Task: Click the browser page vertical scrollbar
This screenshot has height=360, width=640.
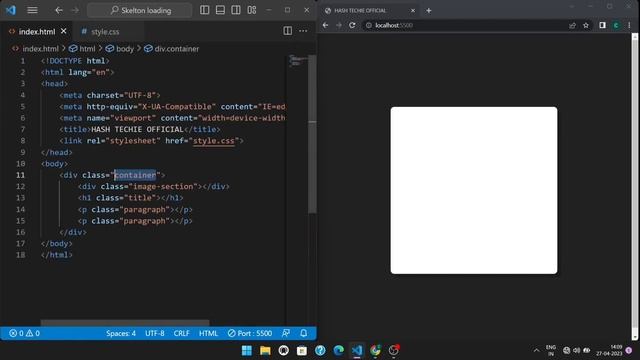Action: [635, 184]
